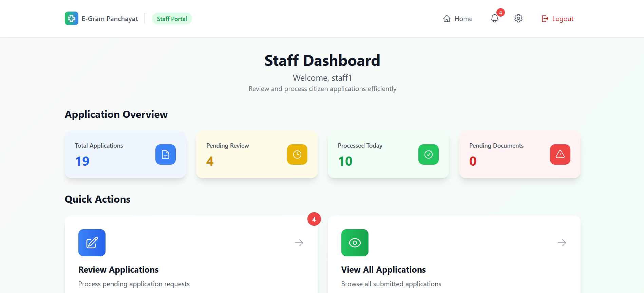
Task: Click the View All Applications eye icon
Action: [x=355, y=243]
